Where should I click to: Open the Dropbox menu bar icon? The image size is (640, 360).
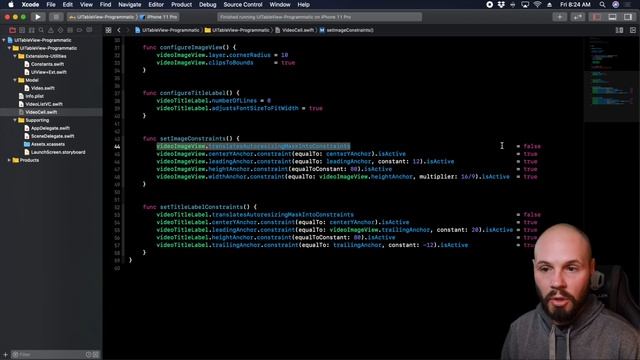pyautogui.click(x=501, y=4)
